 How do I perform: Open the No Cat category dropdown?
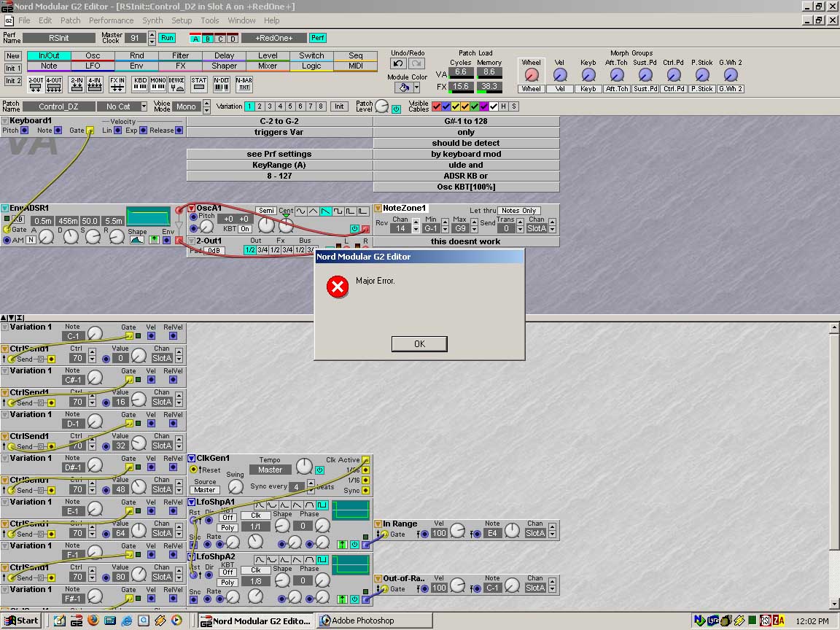coord(144,106)
